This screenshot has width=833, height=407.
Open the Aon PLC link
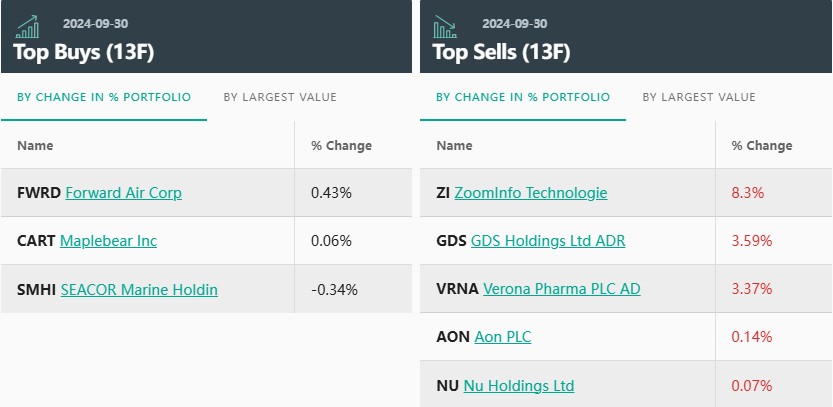pyautogui.click(x=503, y=337)
